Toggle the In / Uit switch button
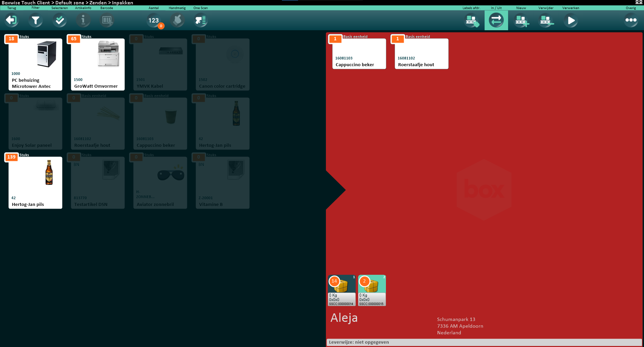The width and height of the screenshot is (644, 347). point(496,20)
